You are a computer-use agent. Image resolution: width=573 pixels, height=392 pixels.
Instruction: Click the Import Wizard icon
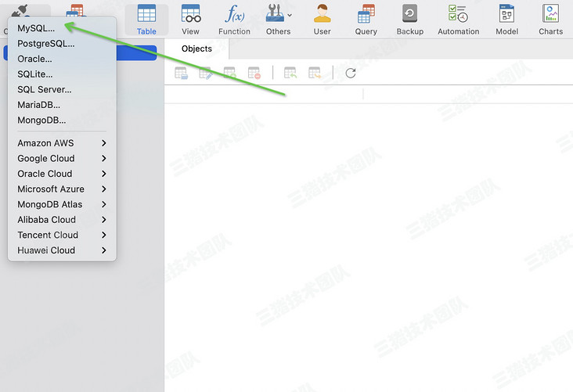click(290, 73)
